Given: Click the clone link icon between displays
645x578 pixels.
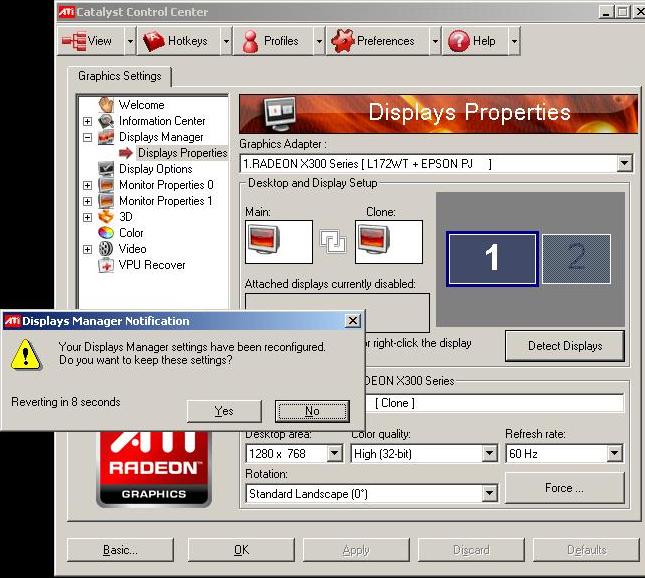Looking at the screenshot, I should click(333, 241).
